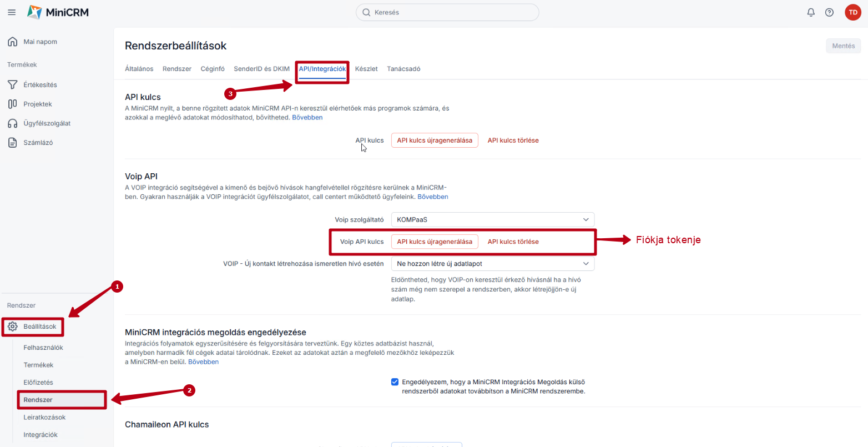Delete the key in the API kulcs row

(x=513, y=140)
